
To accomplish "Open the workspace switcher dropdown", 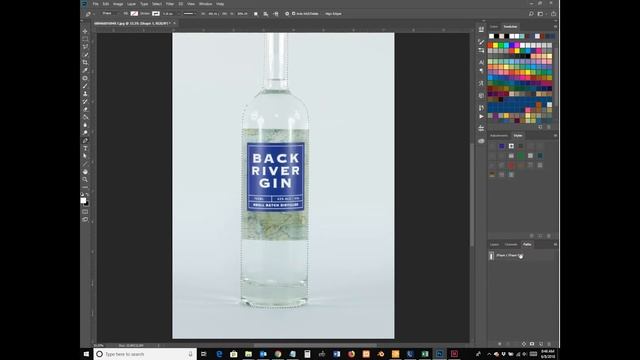I will 541,13.
